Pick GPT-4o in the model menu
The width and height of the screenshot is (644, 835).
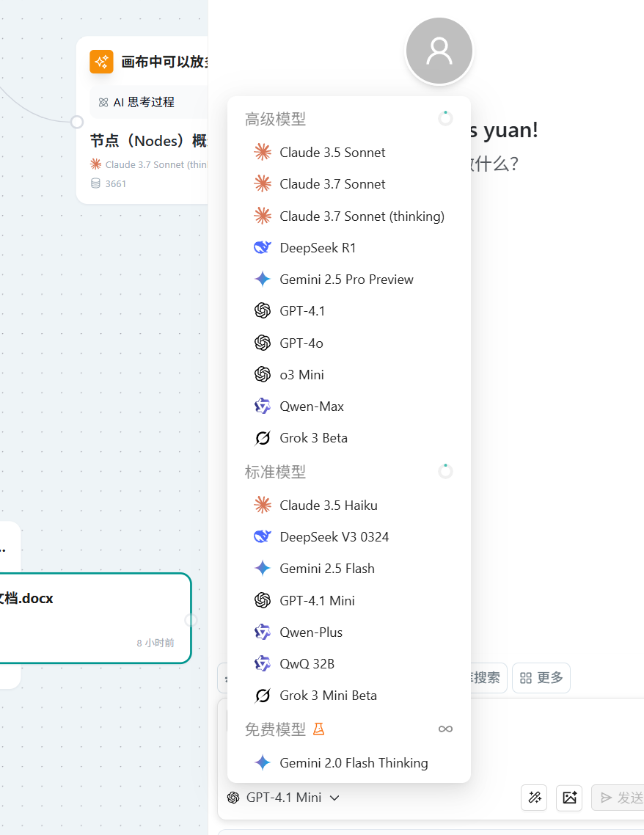coord(301,343)
